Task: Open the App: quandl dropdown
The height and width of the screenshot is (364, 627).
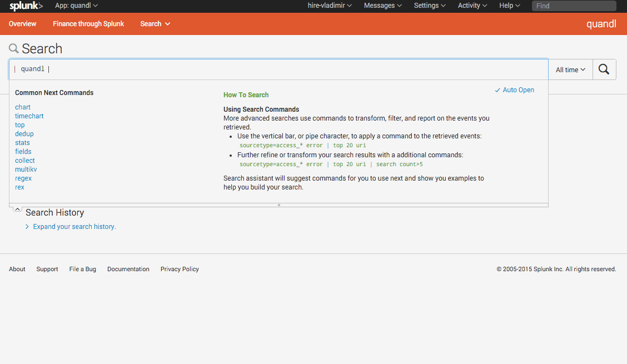Action: [x=76, y=6]
